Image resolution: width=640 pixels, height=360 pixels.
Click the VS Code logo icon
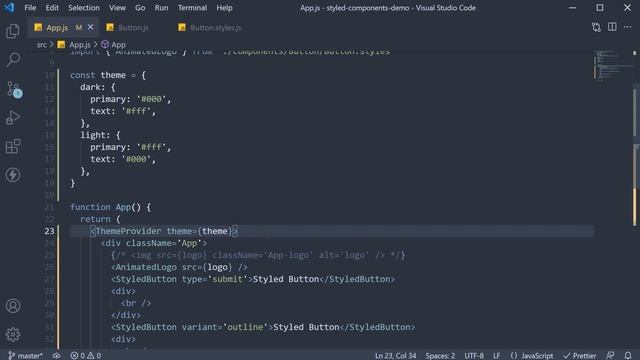9,7
